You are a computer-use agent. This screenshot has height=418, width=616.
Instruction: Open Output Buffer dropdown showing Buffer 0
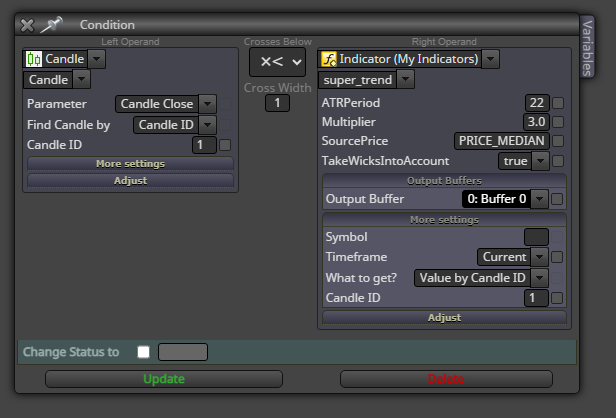(504, 199)
